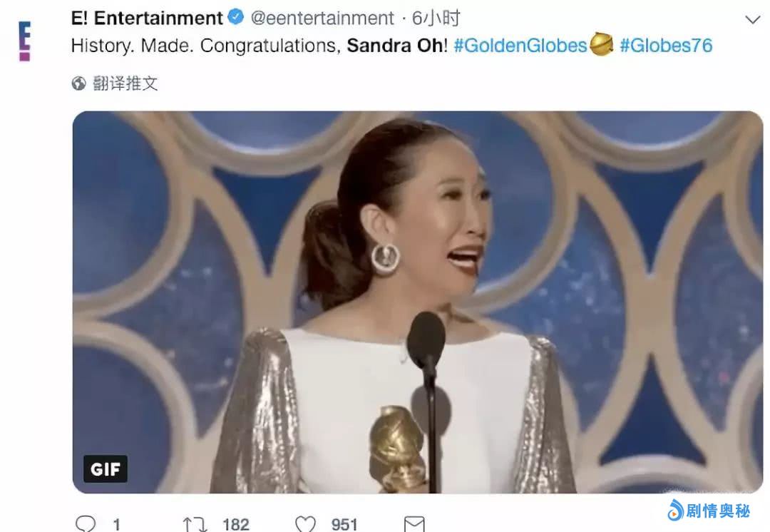
Task: Open the E! Entertainment profile name
Action: pyautogui.click(x=148, y=18)
